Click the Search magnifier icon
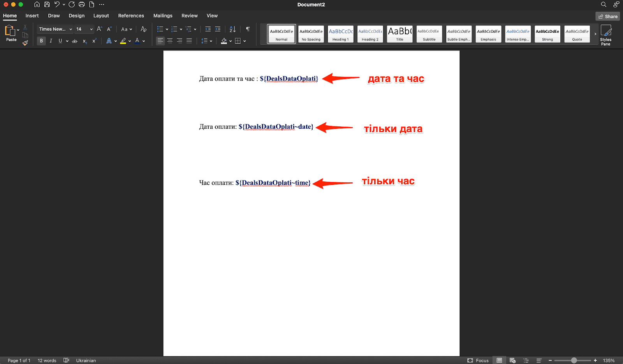Viewport: 623px width, 364px height. [x=604, y=5]
